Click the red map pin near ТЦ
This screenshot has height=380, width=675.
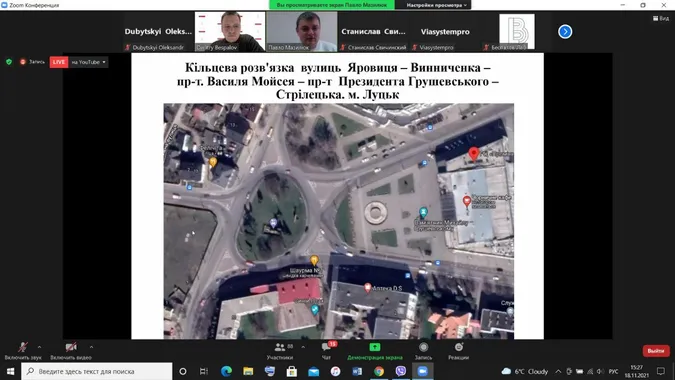(474, 154)
